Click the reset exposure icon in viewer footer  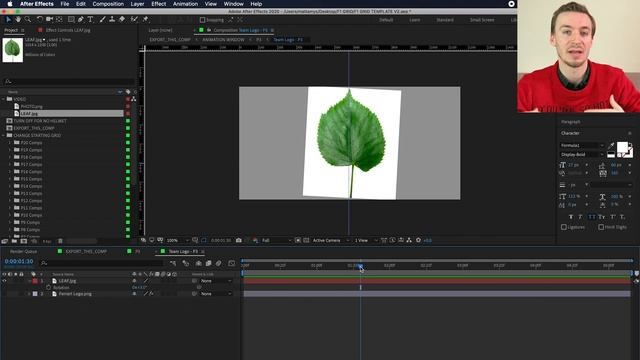418,240
